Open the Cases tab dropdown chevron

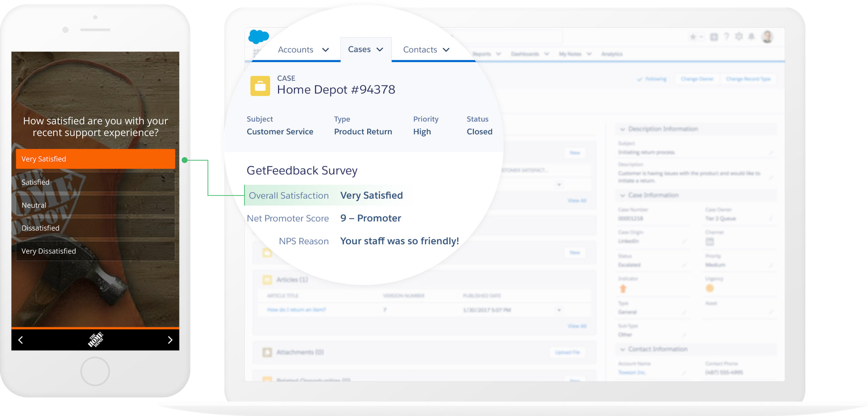pyautogui.click(x=380, y=50)
